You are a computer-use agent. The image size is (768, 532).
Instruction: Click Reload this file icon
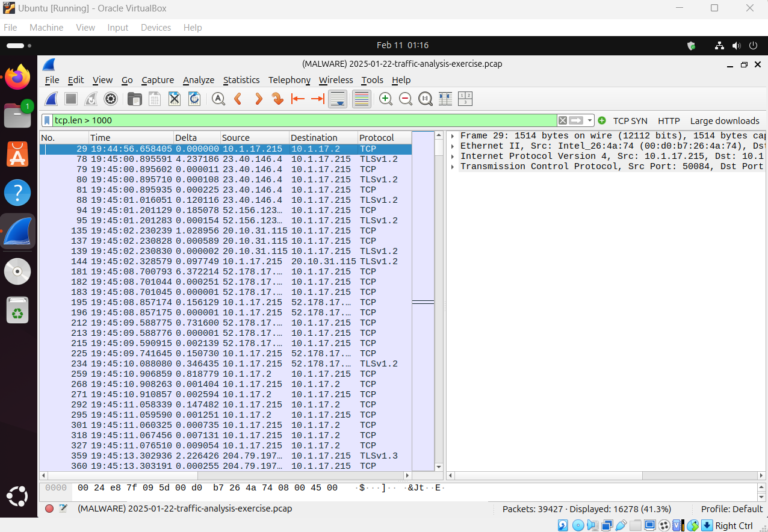coord(194,99)
